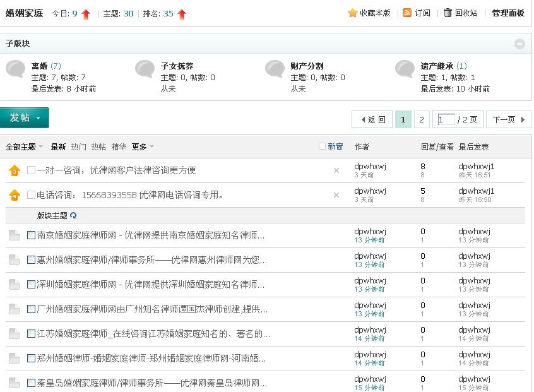Click the 离婚 subforum speech bubble icon
This screenshot has width=534, height=392.
coord(16,69)
